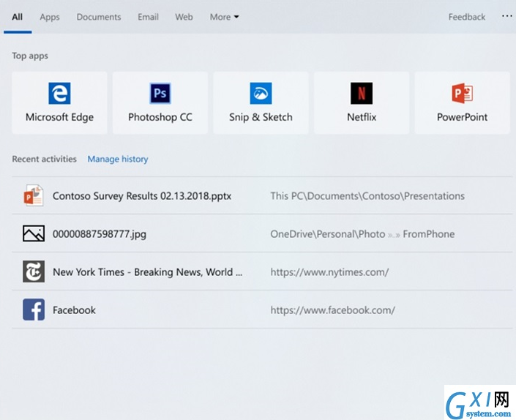Image resolution: width=516 pixels, height=420 pixels.
Task: Switch to the Email tab
Action: (x=148, y=17)
